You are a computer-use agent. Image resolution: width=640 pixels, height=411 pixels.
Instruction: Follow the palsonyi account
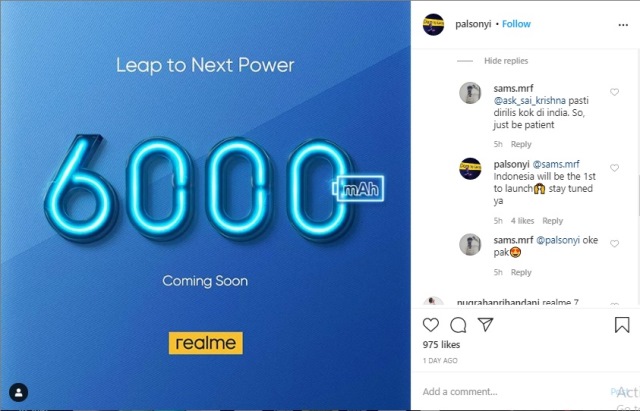click(x=516, y=24)
